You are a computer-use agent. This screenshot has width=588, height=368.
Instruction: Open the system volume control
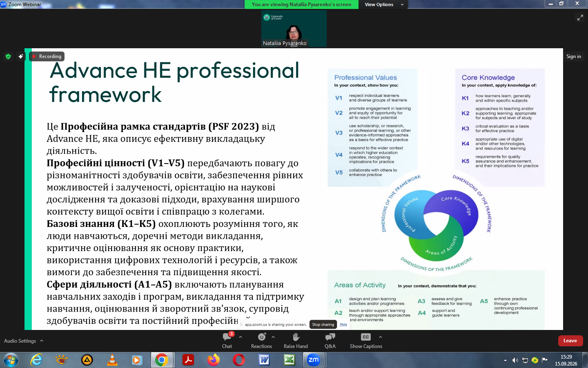click(x=515, y=360)
